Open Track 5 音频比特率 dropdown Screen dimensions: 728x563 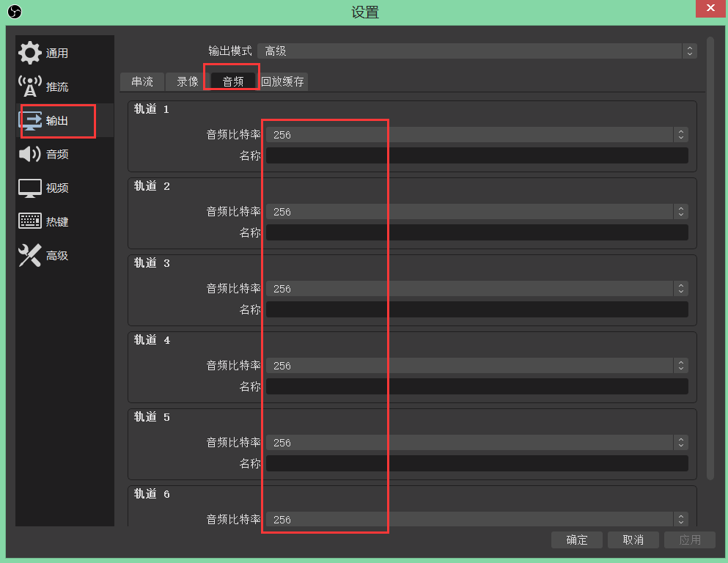(477, 443)
